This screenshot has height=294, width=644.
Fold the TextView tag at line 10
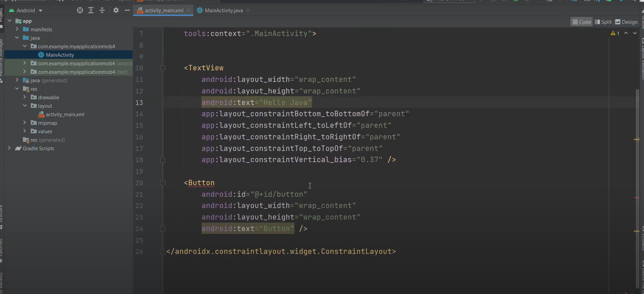(x=163, y=68)
